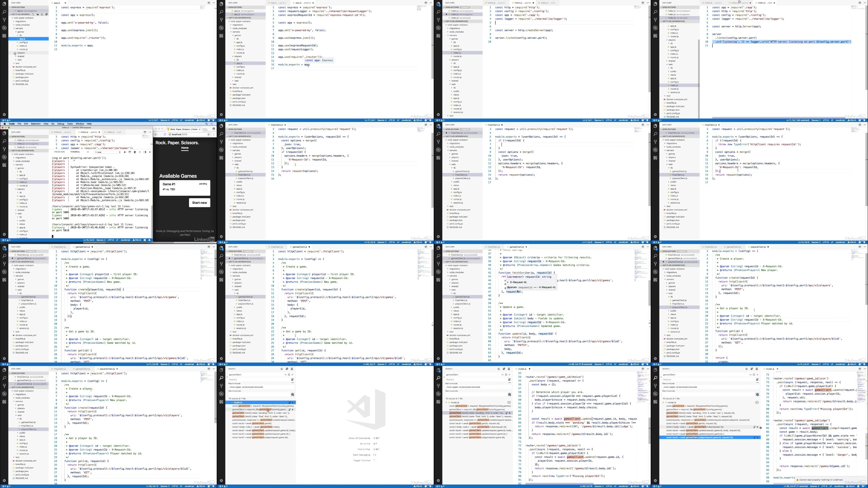
Task: Toggle Match Case in the toString warning window
Action: coord(750,375)
